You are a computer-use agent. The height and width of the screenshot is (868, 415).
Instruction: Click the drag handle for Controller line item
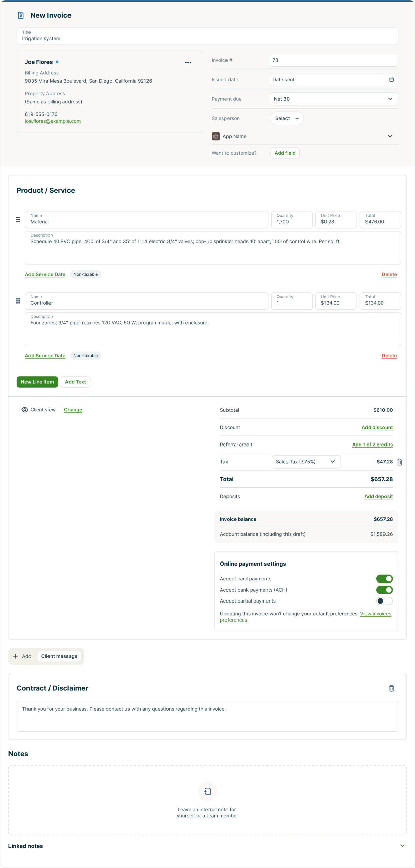[18, 301]
